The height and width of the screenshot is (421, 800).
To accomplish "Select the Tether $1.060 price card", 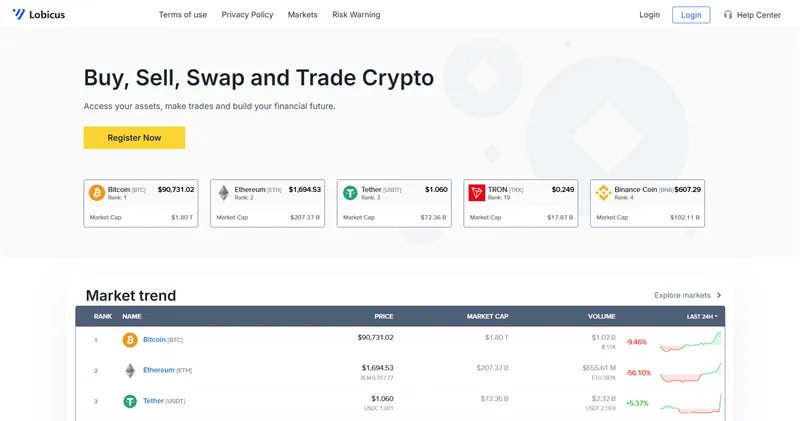I will click(394, 203).
